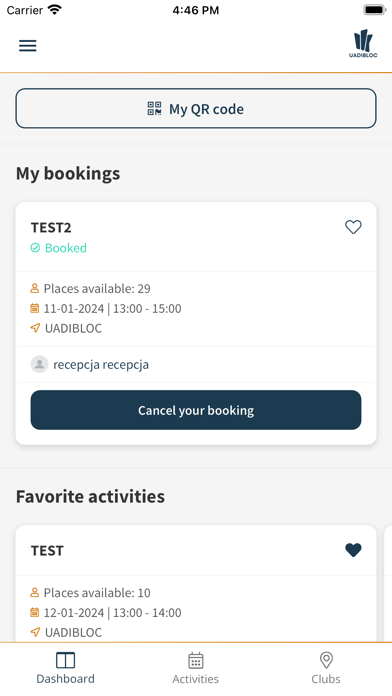Tap the TEST2 calendar date icon
Viewport: 392px width, 696px height.
coord(35,308)
